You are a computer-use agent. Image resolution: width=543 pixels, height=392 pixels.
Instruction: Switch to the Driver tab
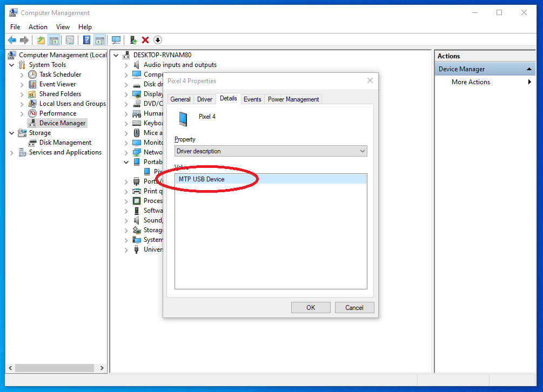(x=205, y=99)
